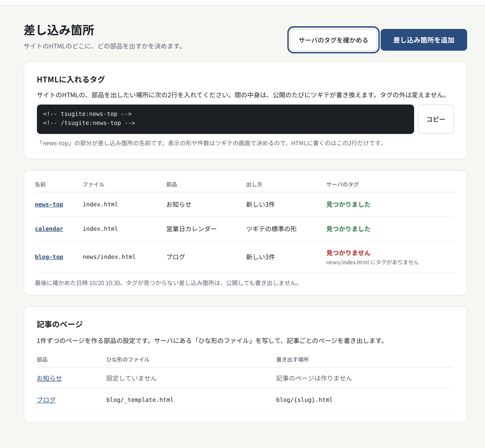The height and width of the screenshot is (448, 485).
Task: Select ブログ cell in blog-top row
Action: [175, 257]
